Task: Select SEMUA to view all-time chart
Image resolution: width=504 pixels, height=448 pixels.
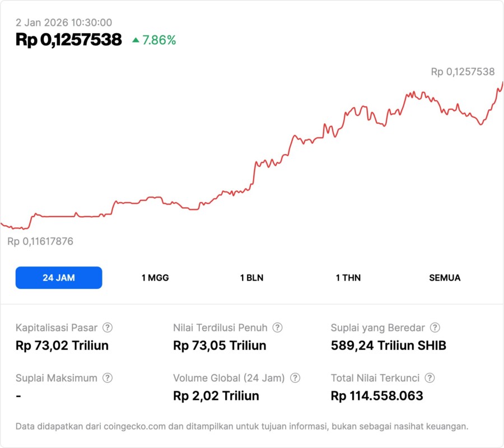Action: pyautogui.click(x=445, y=278)
